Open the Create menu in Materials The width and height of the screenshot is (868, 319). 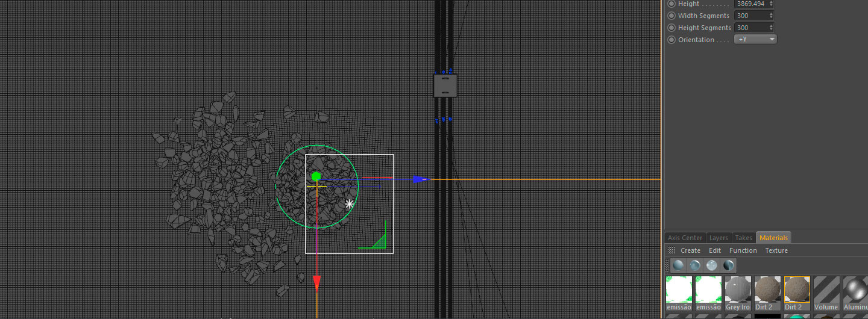[691, 250]
